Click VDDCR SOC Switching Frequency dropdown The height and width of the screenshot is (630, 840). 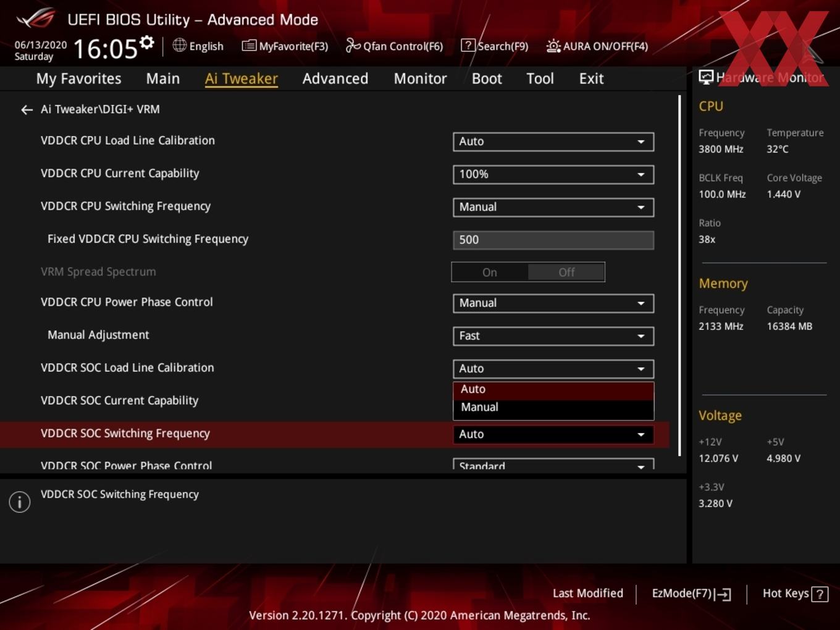click(x=553, y=434)
